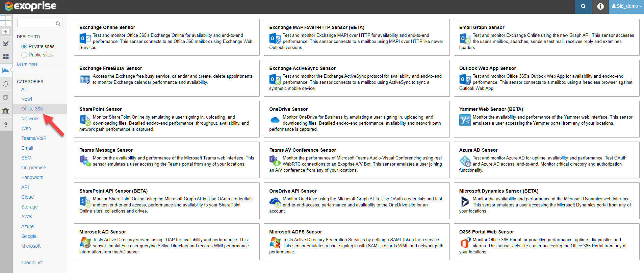
Task: Select the Office 365 category
Action: click(32, 109)
